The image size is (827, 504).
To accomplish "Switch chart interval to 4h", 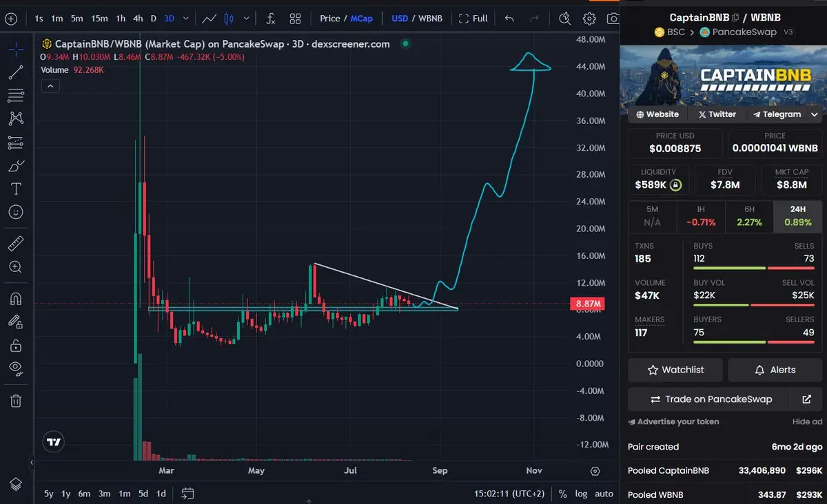I will click(138, 19).
